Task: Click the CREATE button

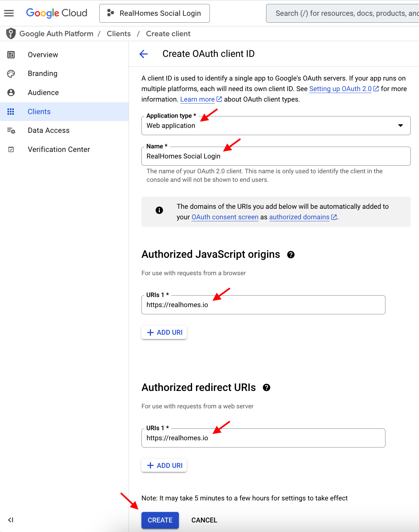Action: [160, 520]
